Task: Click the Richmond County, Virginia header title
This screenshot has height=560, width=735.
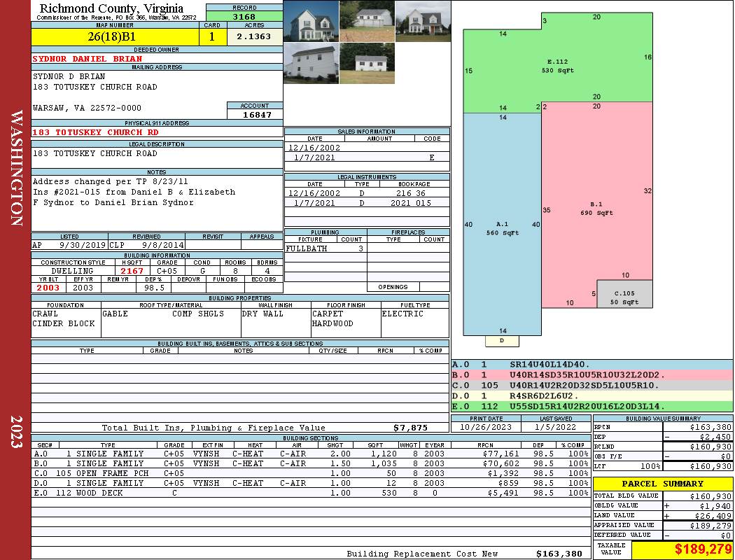Action: click(111, 8)
